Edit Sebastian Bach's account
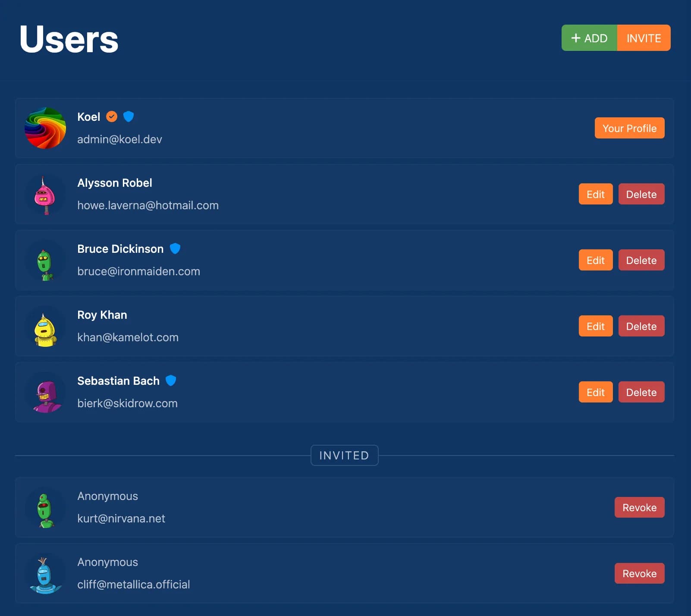The width and height of the screenshot is (691, 616). tap(595, 392)
